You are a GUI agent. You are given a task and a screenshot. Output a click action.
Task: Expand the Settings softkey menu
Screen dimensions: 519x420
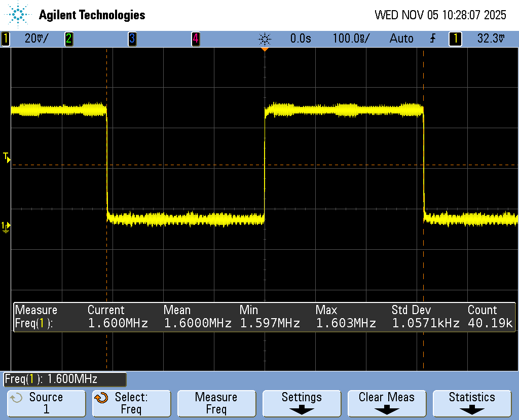tap(301, 403)
